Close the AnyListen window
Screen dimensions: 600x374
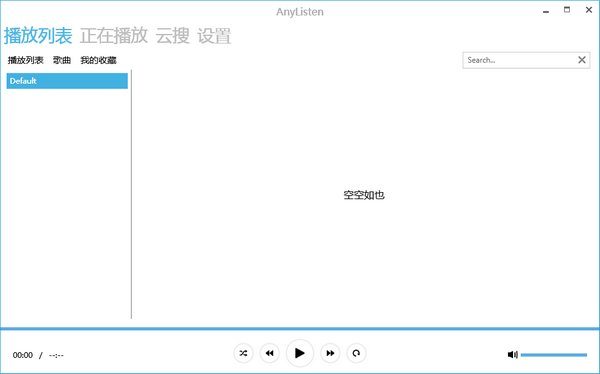point(589,10)
